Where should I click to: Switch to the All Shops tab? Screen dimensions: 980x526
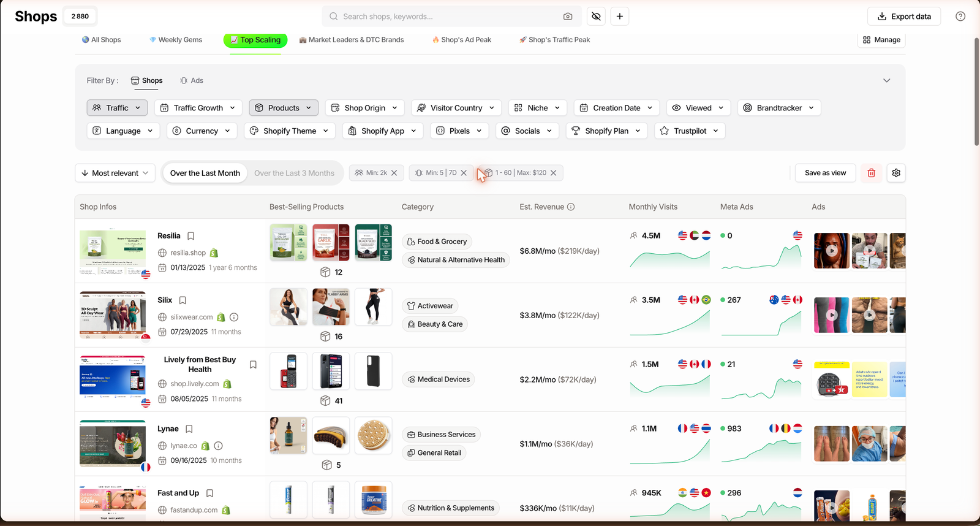[x=102, y=40]
